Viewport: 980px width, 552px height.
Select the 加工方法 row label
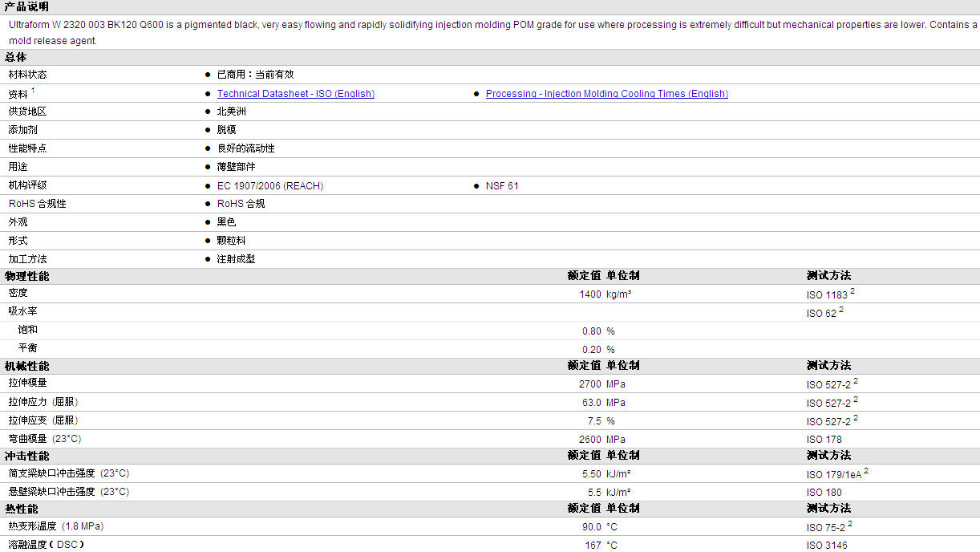click(28, 259)
